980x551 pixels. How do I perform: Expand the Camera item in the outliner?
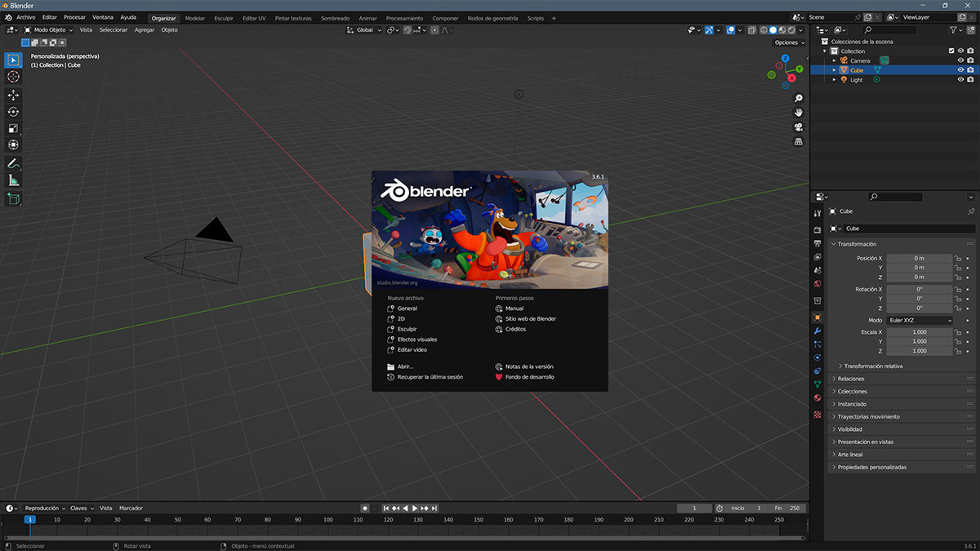(834, 60)
